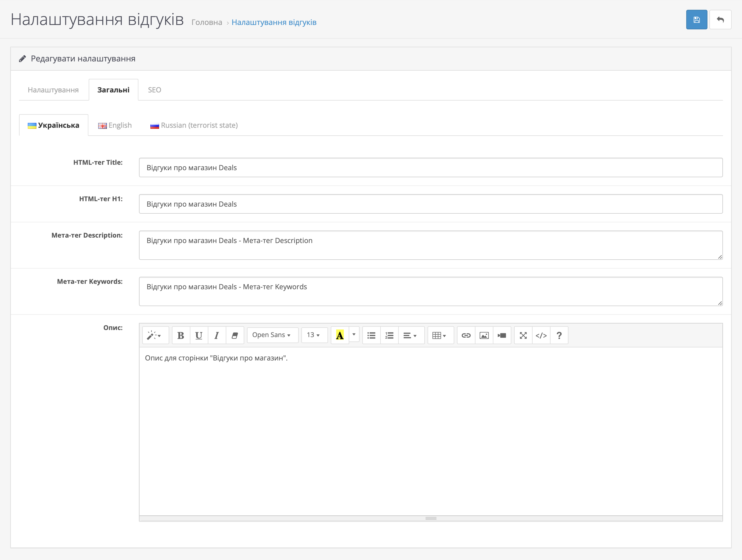This screenshot has width=742, height=560.
Task: Insert video with camera icon
Action: (x=502, y=335)
